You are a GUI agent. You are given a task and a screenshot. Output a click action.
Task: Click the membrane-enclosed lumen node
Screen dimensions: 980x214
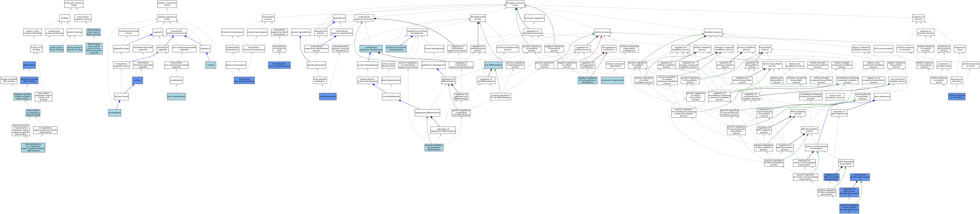pyautogui.click(x=129, y=32)
